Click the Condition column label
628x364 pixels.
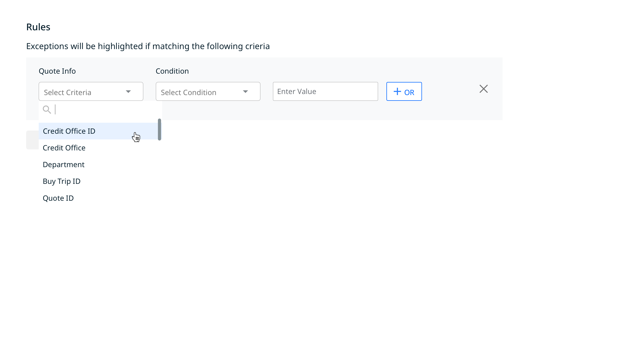172,71
